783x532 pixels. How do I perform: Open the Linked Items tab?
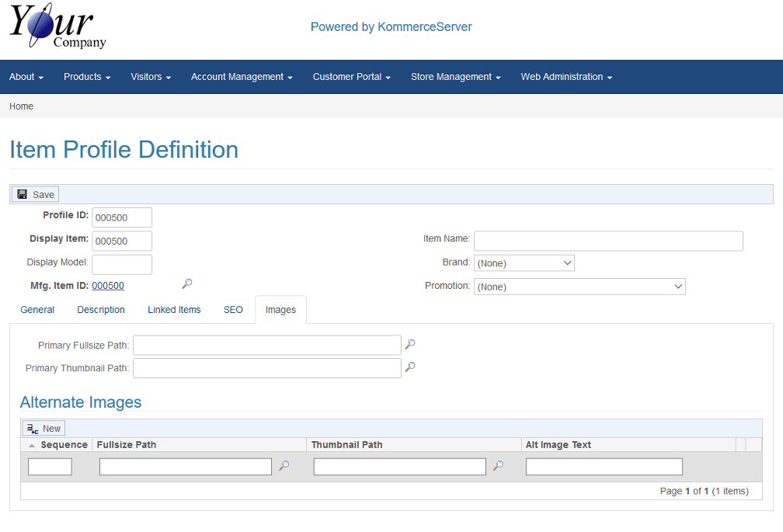[x=174, y=310]
